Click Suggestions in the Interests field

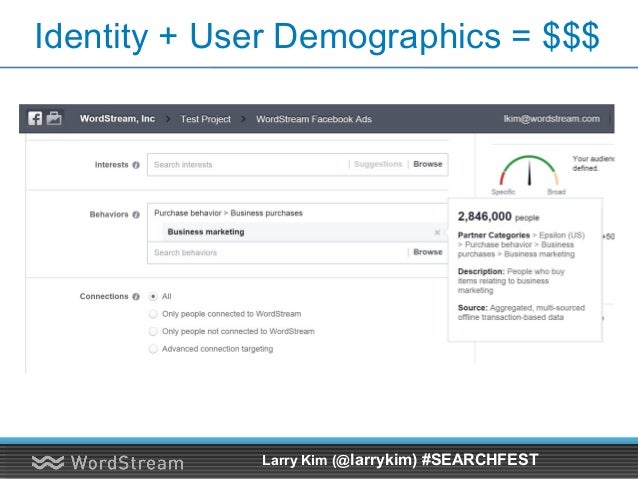point(378,164)
